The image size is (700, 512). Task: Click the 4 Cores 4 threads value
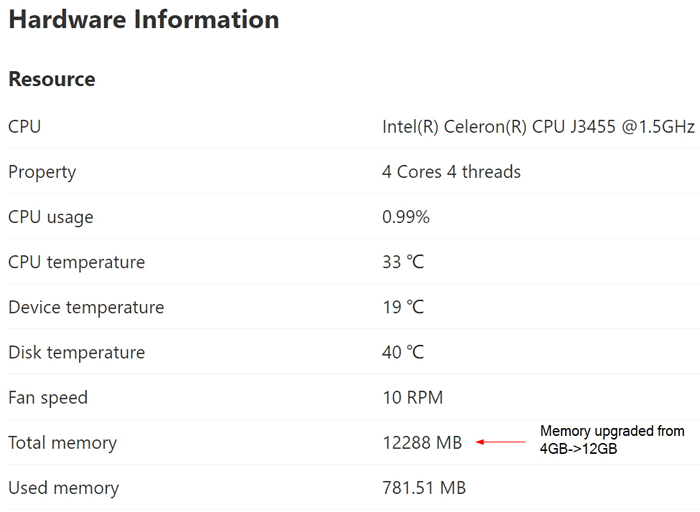pyautogui.click(x=451, y=172)
